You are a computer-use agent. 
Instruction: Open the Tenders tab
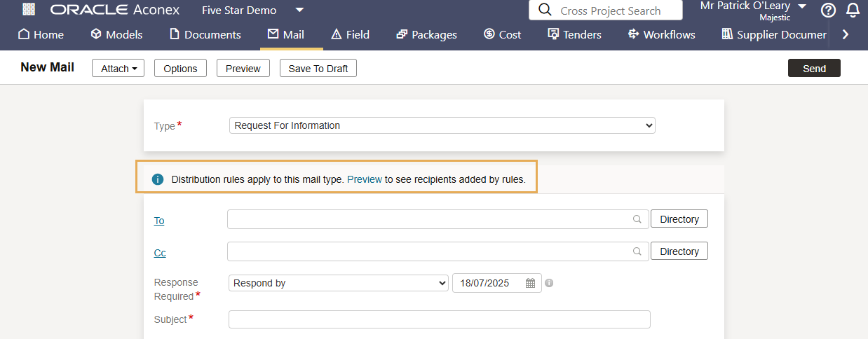coord(574,34)
